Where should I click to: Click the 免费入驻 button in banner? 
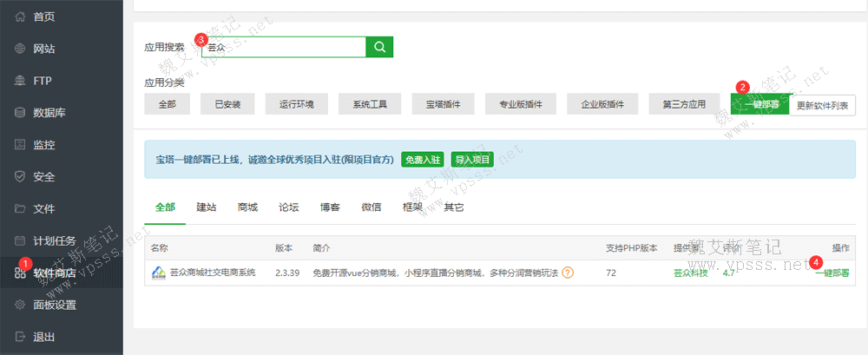tap(423, 160)
